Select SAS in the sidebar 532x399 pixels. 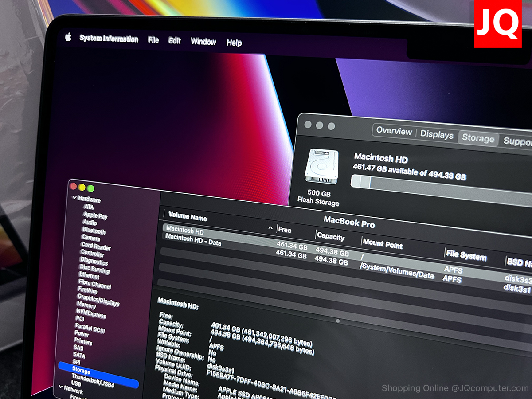pos(78,348)
